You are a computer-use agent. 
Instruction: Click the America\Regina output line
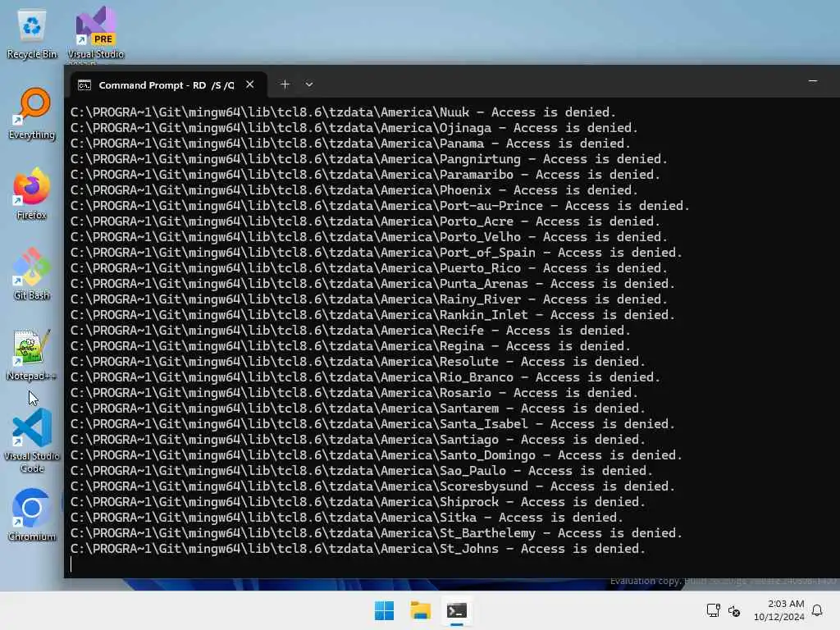pyautogui.click(x=351, y=346)
